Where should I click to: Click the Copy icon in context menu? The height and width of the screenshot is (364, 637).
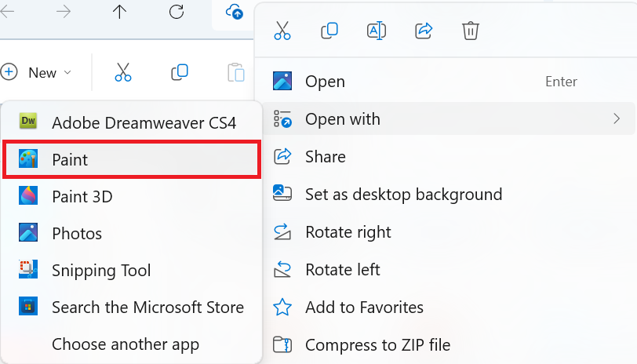click(329, 31)
